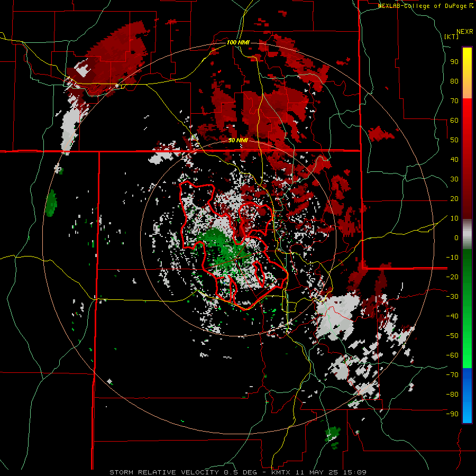Viewport: 476px width, 476px height.
Task: Click the "50 NMI" range ring label
Action: 238,140
